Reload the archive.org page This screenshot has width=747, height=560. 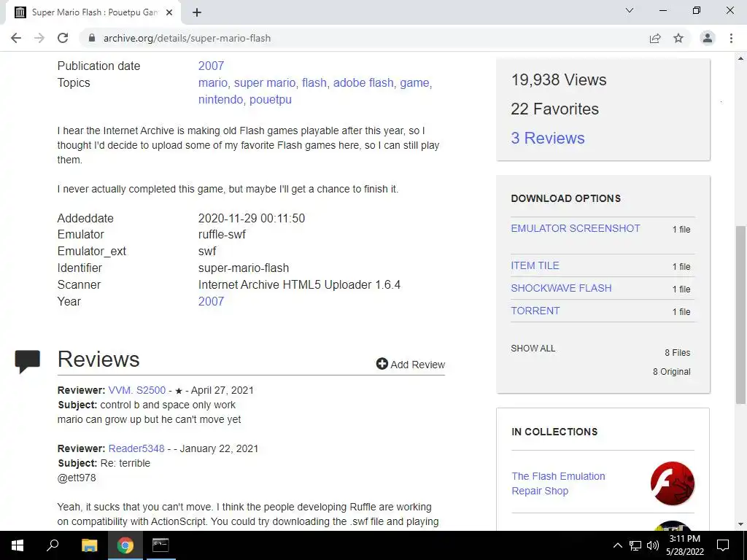63,38
